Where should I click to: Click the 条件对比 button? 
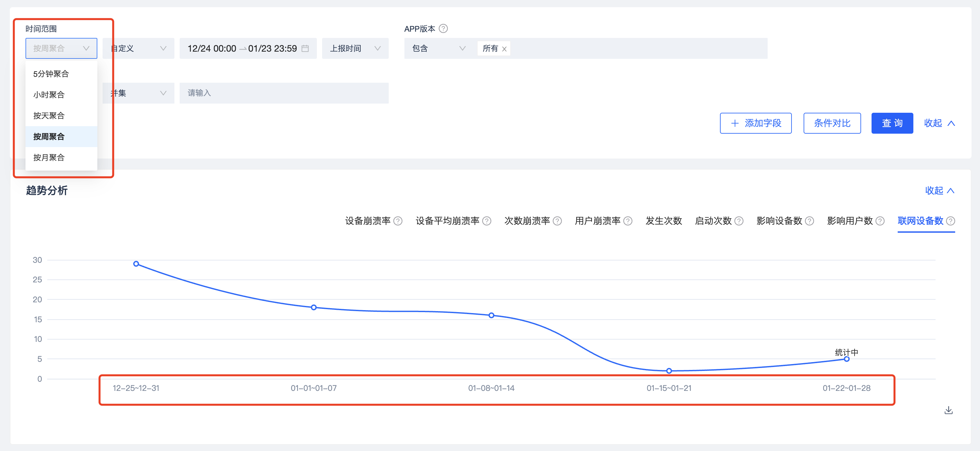[x=832, y=123]
